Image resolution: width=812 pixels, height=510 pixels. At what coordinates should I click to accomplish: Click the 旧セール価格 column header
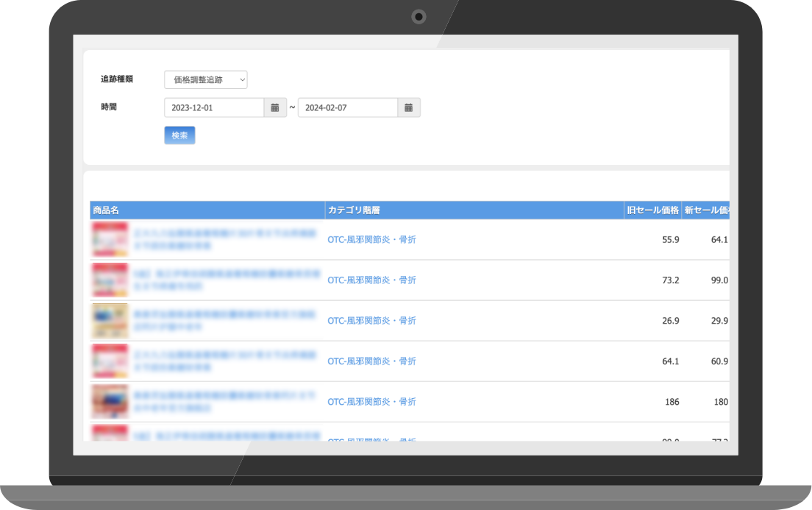652,210
